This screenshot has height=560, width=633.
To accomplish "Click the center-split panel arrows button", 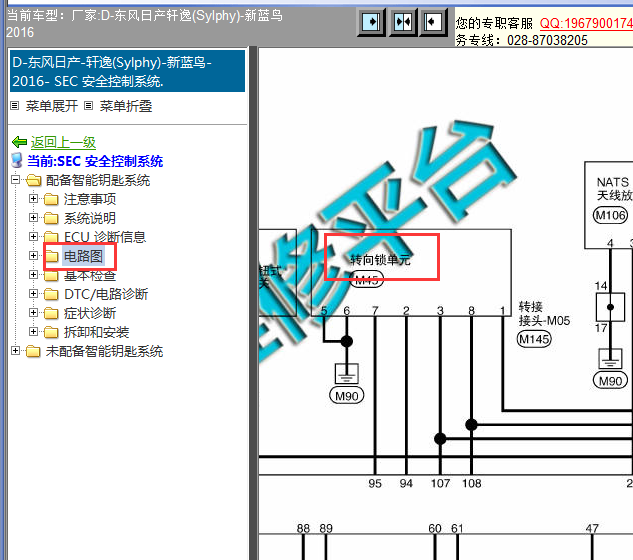I will [402, 22].
